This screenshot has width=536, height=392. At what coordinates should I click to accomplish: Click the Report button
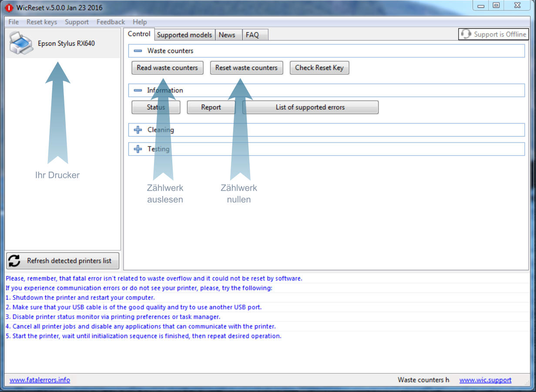[211, 107]
